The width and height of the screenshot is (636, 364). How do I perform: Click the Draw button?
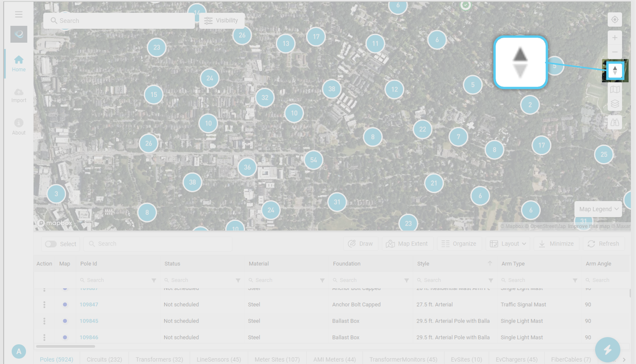coord(360,244)
